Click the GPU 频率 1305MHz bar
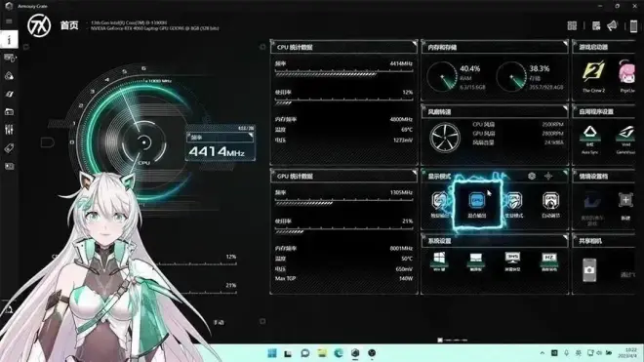644x362 pixels. tap(343, 203)
